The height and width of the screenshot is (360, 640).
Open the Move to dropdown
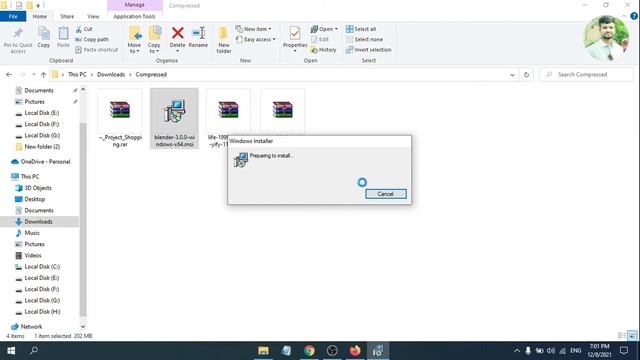click(x=134, y=40)
